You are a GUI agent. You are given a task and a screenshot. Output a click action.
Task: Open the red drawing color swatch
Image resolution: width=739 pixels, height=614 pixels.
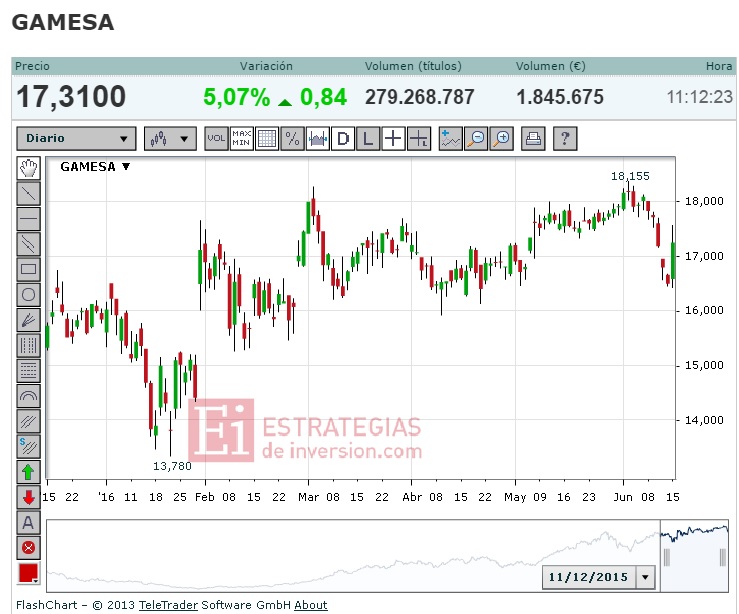pyautogui.click(x=28, y=573)
